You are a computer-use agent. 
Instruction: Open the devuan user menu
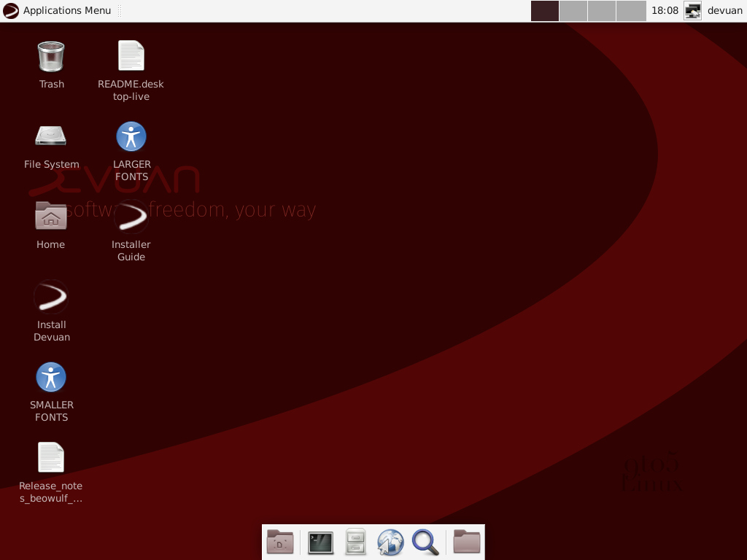[724, 10]
